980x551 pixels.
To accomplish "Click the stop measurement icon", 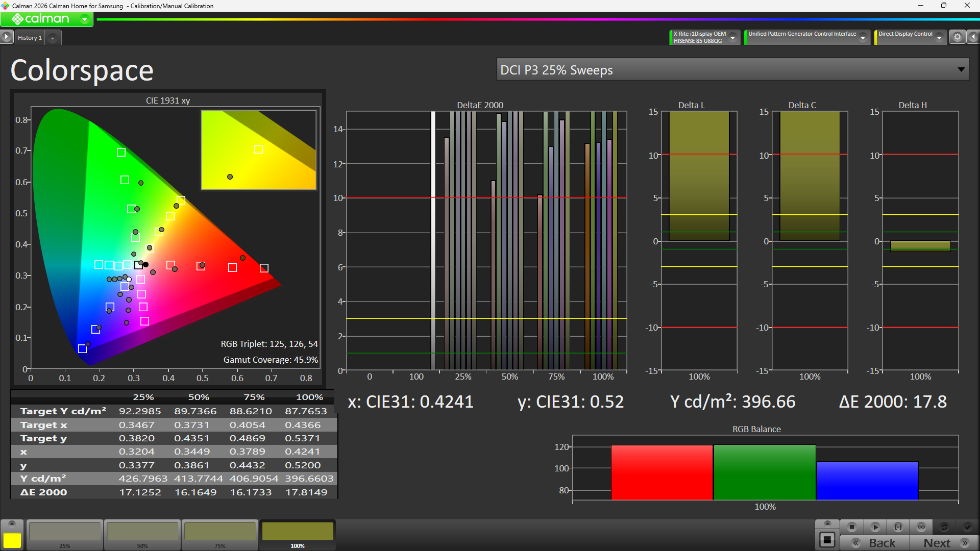I will point(851,527).
